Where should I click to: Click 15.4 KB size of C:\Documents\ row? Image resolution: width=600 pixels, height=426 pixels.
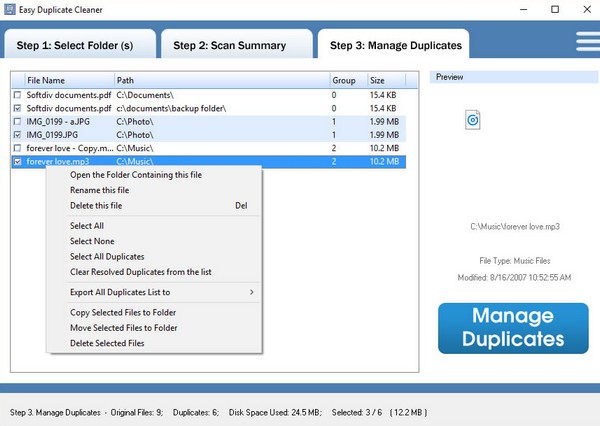383,95
